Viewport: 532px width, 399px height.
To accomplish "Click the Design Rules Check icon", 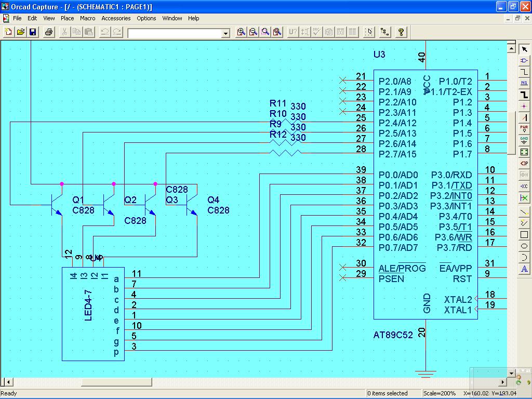I will click(x=317, y=32).
